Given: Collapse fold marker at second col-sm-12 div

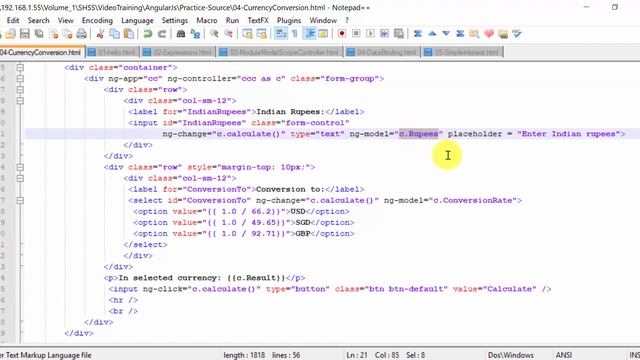Looking at the screenshot, I should [x=20, y=178].
